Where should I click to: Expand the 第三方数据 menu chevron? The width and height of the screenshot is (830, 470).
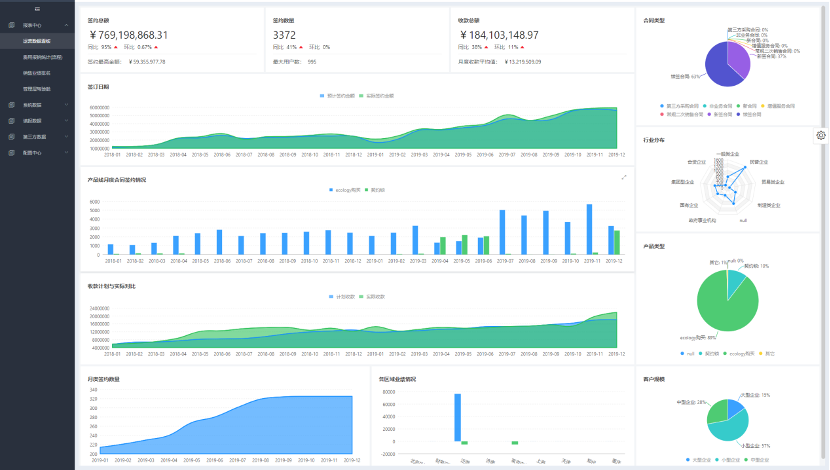click(x=65, y=136)
